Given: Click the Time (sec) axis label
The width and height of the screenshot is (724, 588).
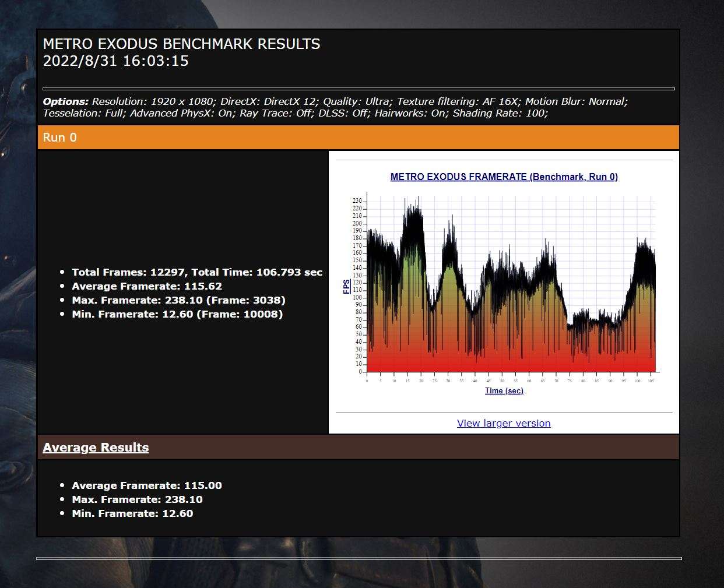Looking at the screenshot, I should 504,390.
